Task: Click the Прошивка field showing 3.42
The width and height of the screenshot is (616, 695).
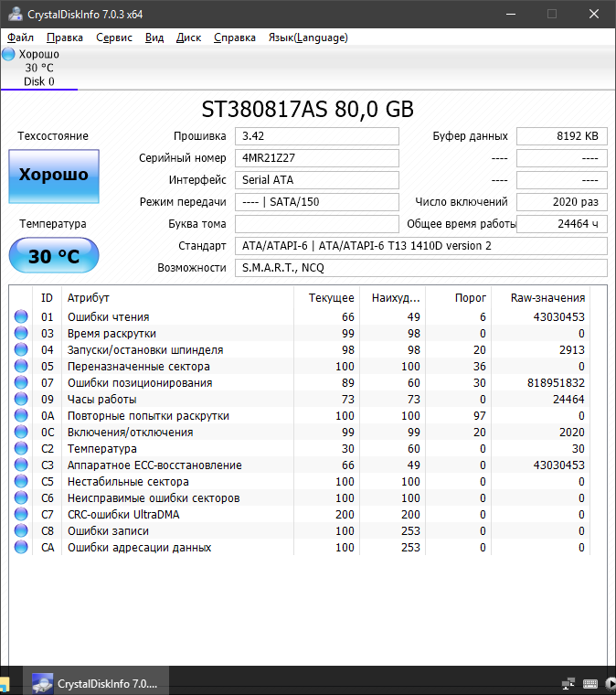Action: coord(316,136)
